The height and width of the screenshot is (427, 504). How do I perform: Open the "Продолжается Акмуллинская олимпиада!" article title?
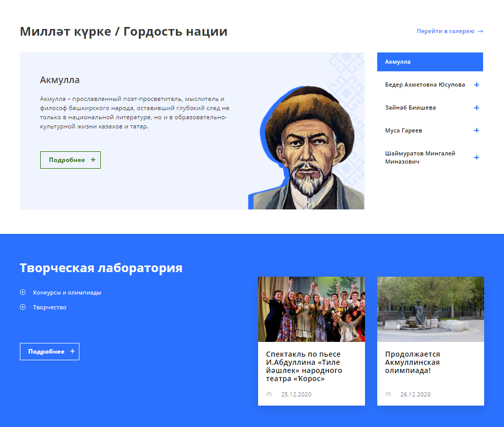pyautogui.click(x=412, y=362)
